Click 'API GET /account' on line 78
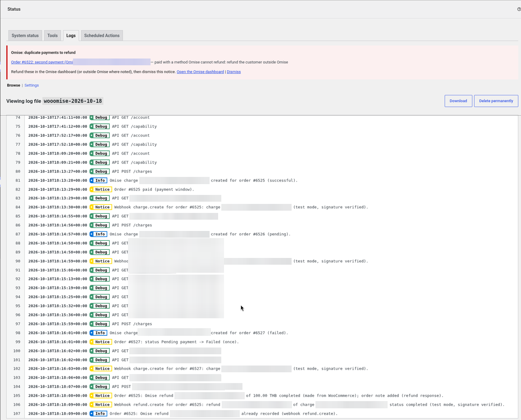The image size is (521, 420). click(131, 153)
